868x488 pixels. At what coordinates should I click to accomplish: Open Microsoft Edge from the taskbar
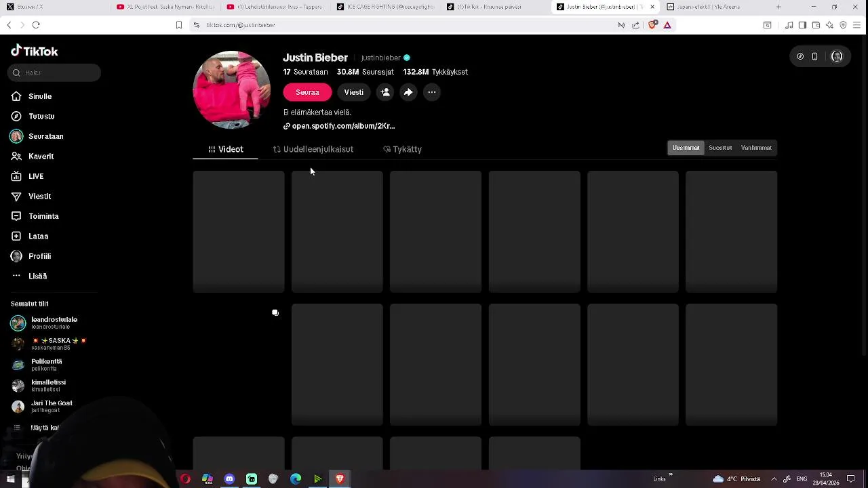(296, 479)
